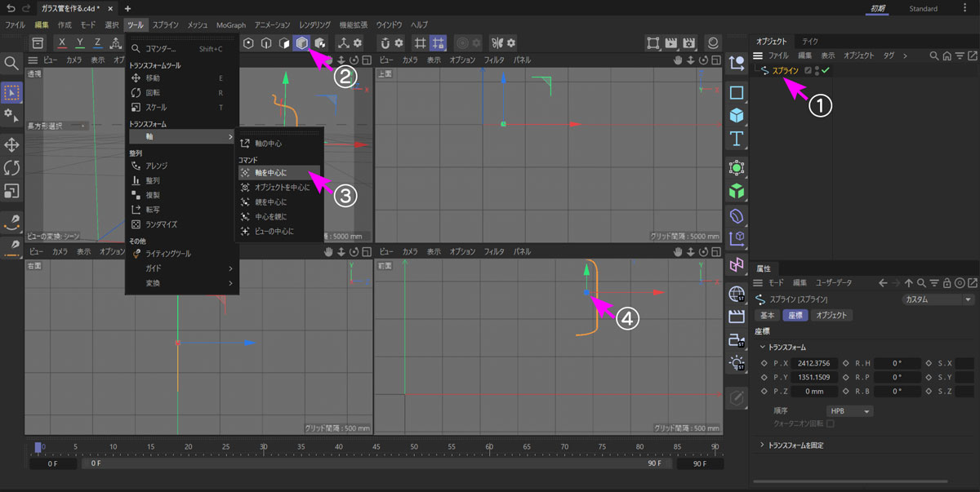
Task: Click the オブジェクト button in attributes
Action: coord(830,315)
